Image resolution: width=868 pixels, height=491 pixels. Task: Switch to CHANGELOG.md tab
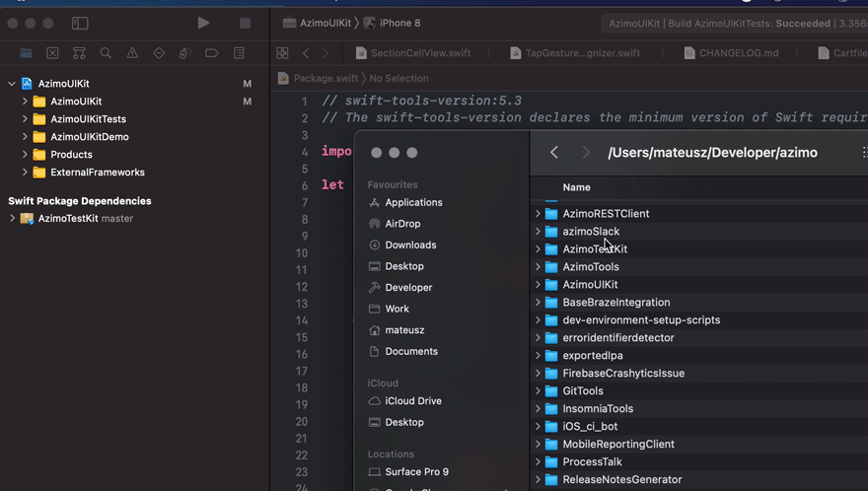click(731, 53)
